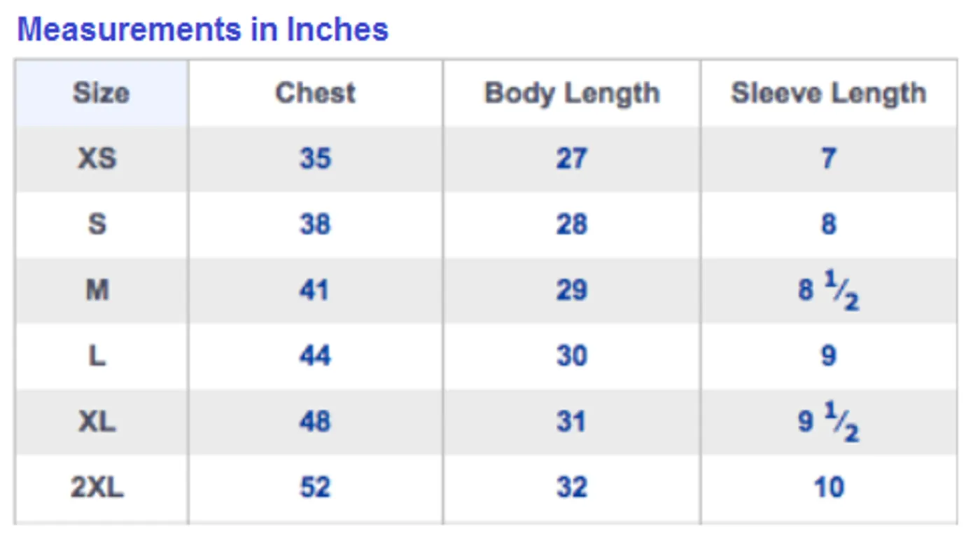Click the Chest column header

pyautogui.click(x=315, y=93)
